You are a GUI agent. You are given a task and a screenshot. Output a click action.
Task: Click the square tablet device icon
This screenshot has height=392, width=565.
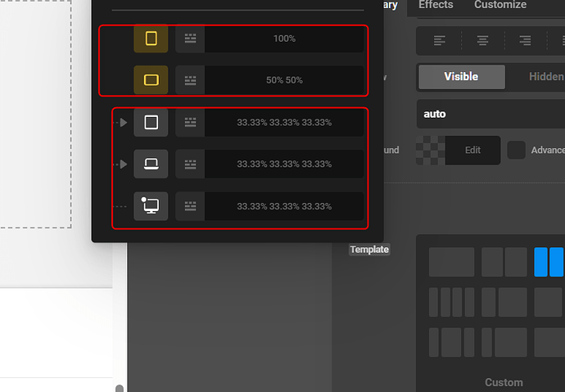(151, 122)
